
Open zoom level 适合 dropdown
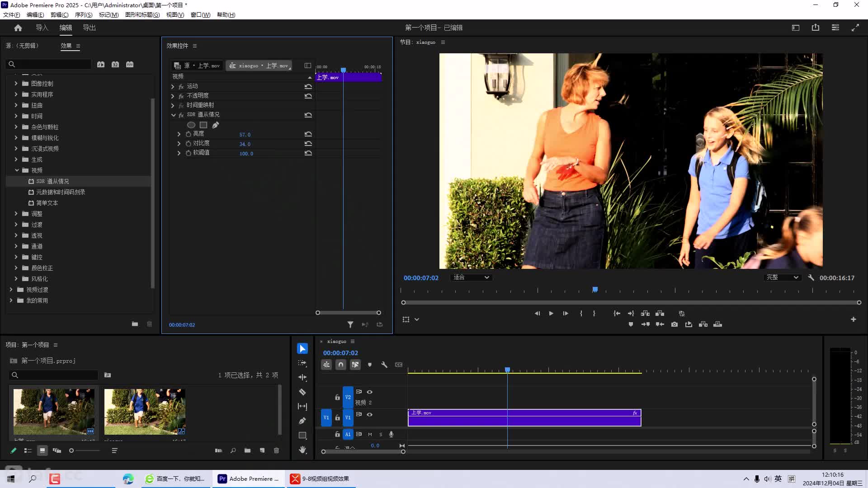click(472, 277)
